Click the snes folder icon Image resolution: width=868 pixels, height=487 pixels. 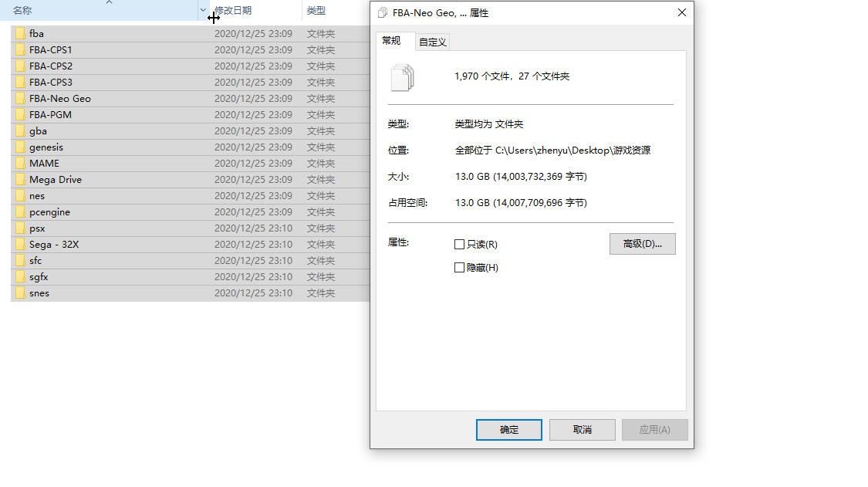tap(21, 293)
